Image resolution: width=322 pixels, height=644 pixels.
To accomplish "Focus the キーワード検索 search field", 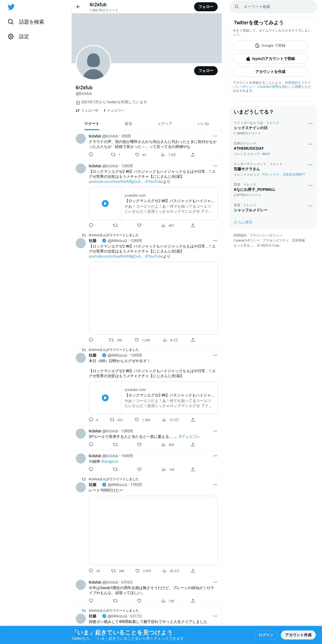I will pos(273,7).
